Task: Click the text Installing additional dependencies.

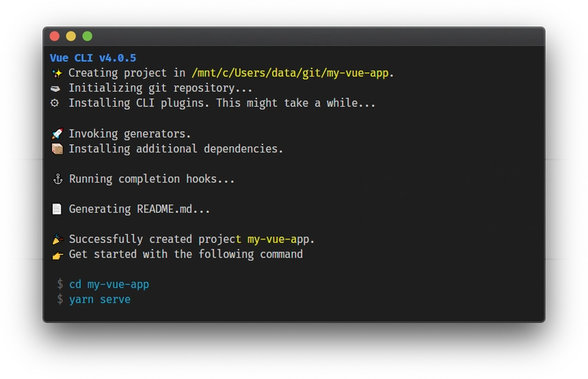Action: 176,149
